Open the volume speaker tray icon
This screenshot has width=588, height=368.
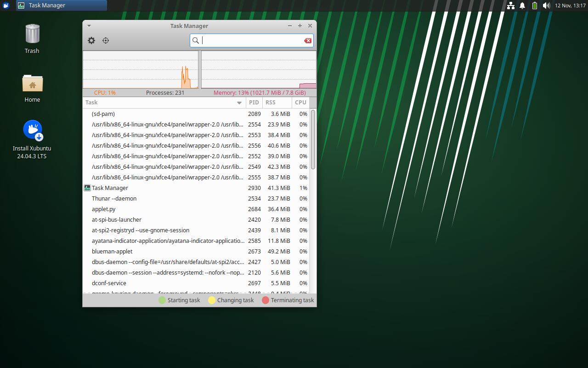click(546, 6)
